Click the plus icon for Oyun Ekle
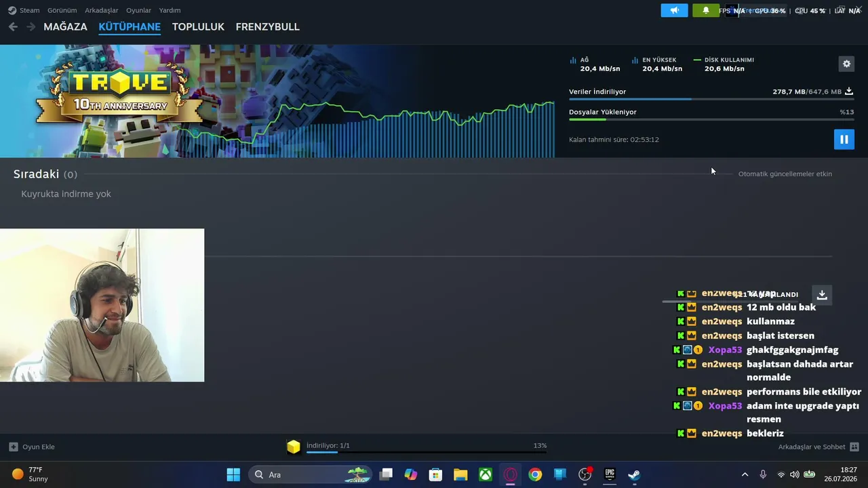 point(13,447)
